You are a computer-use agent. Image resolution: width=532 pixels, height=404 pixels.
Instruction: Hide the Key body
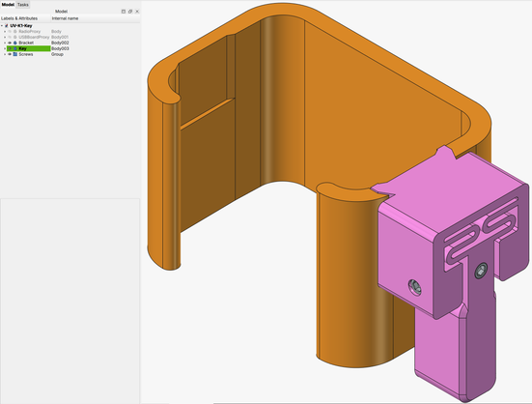click(x=10, y=48)
